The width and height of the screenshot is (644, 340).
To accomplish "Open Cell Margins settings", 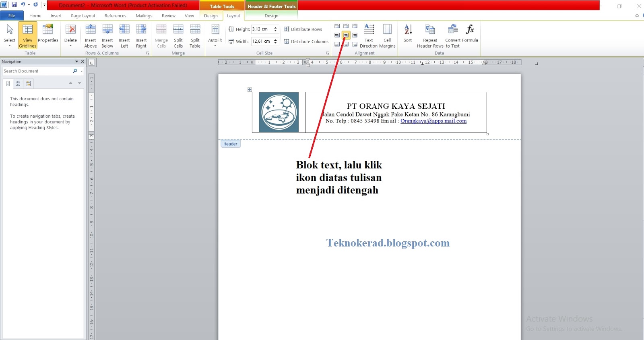I will 387,35.
